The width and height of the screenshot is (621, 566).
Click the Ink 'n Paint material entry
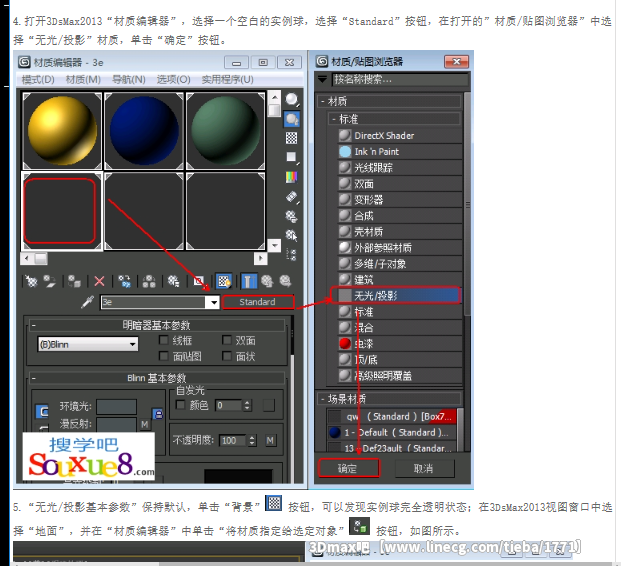click(x=400, y=152)
